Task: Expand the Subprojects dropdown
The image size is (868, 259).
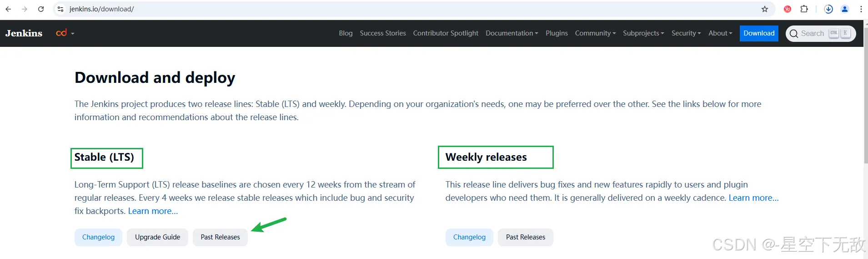Action: [643, 33]
